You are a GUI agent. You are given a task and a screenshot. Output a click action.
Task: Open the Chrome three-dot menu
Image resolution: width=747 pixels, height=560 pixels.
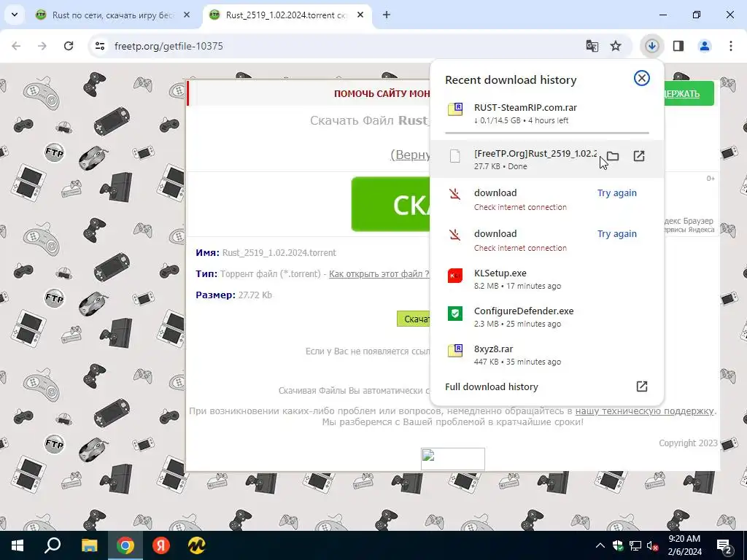tap(731, 46)
